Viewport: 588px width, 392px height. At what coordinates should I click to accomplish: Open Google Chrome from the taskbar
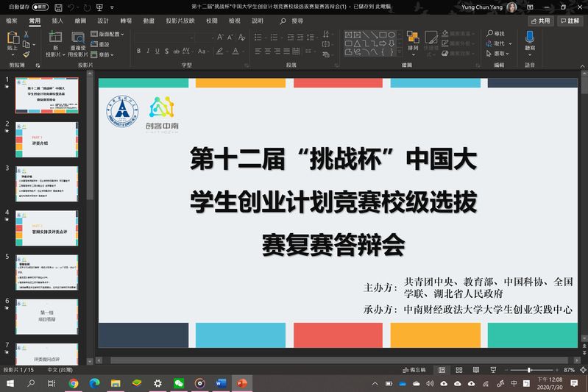tap(74, 383)
